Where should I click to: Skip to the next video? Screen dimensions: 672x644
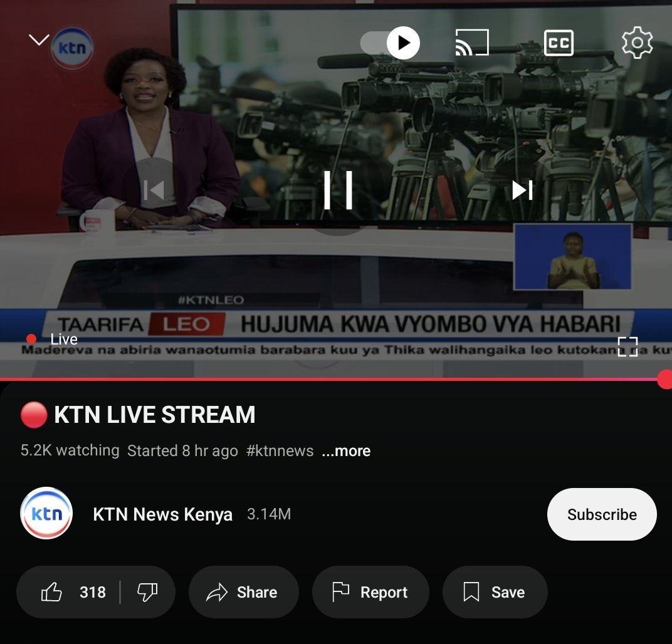pos(522,189)
